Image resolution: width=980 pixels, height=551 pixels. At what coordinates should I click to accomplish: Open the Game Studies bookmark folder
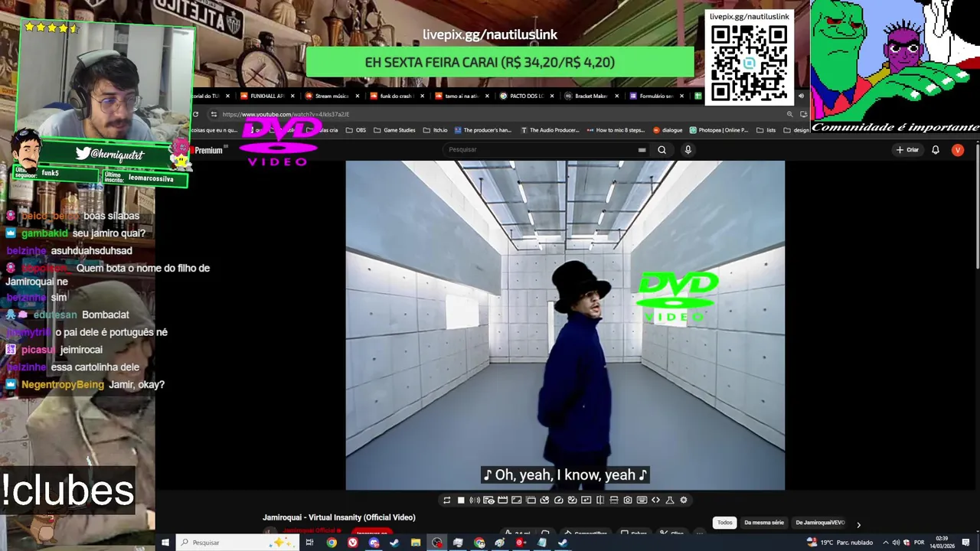[394, 130]
